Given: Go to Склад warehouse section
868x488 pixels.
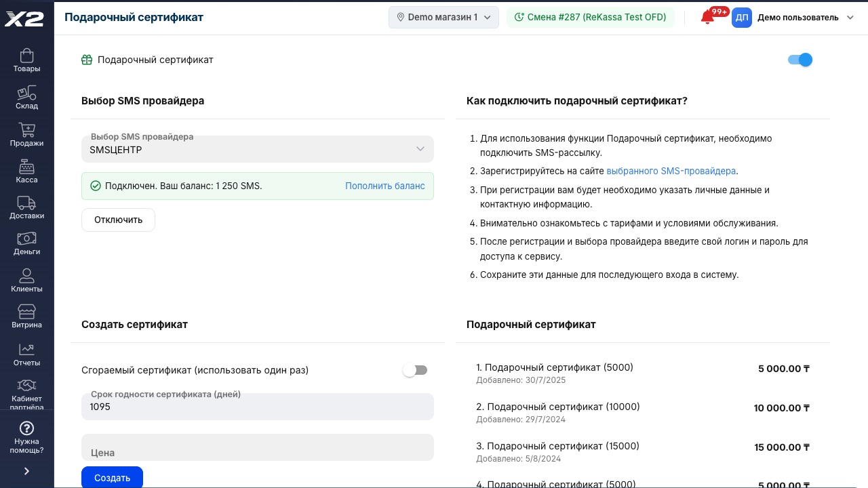Looking at the screenshot, I should pos(26,98).
